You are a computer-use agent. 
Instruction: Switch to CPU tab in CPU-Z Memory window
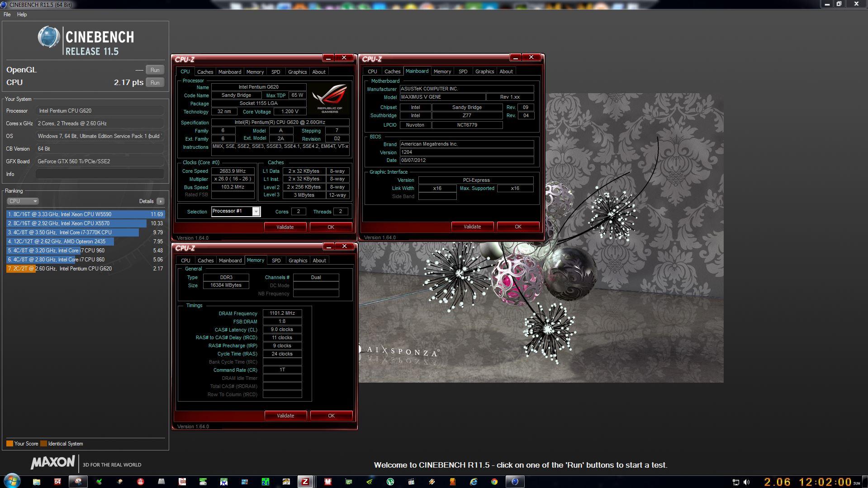(185, 261)
